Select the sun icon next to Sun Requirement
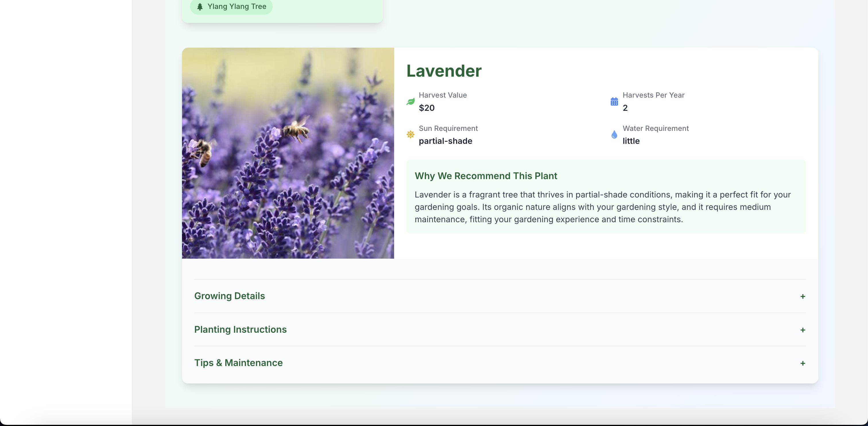This screenshot has height=426, width=868. pyautogui.click(x=410, y=134)
